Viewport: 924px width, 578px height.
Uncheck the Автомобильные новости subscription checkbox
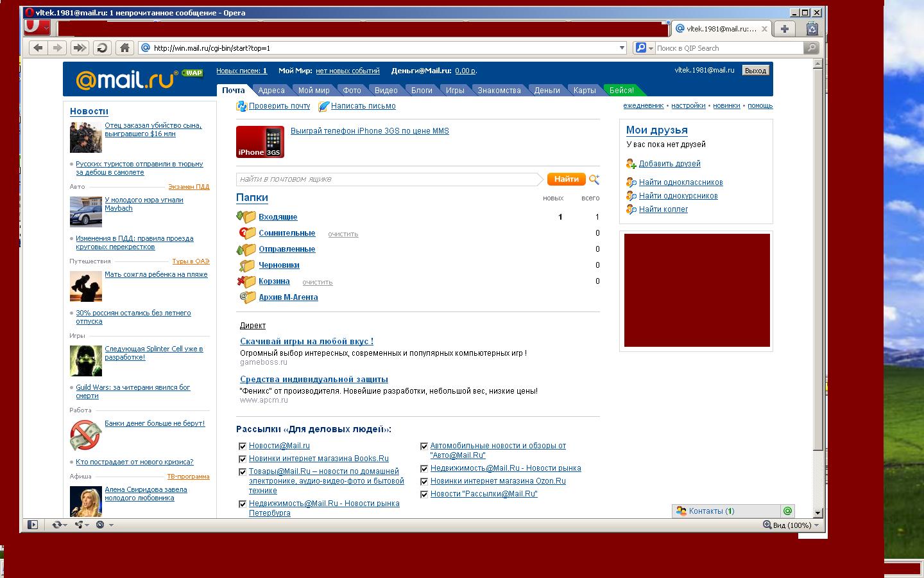[424, 446]
